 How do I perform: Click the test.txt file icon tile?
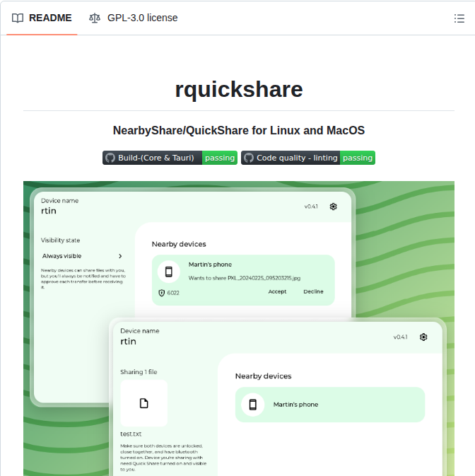pos(143,403)
